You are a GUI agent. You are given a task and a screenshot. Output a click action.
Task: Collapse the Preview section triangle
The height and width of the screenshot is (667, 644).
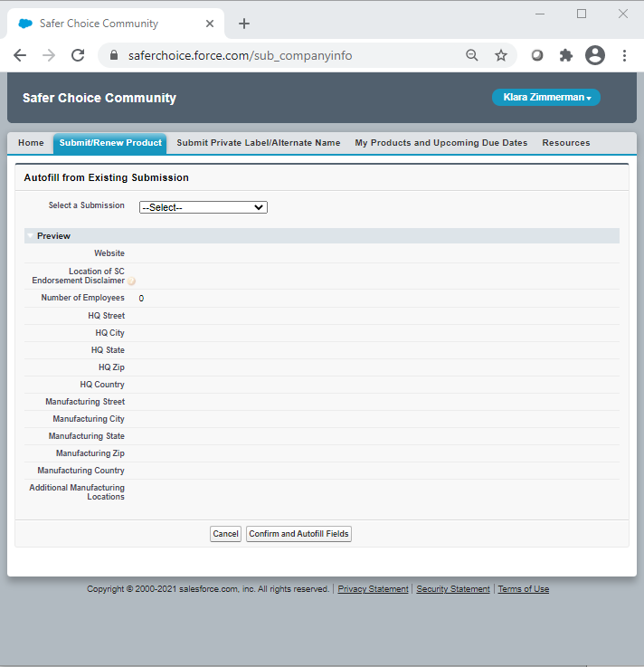click(30, 235)
